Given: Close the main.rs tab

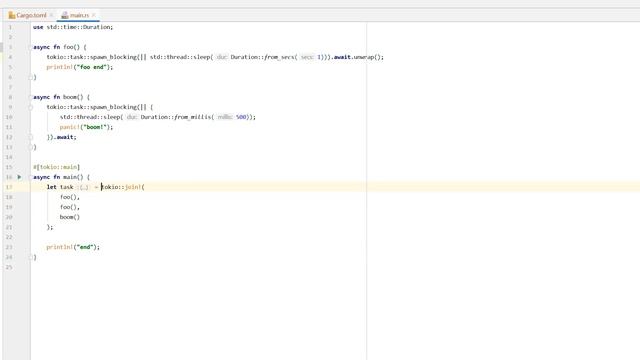Looking at the screenshot, I should 94,15.
